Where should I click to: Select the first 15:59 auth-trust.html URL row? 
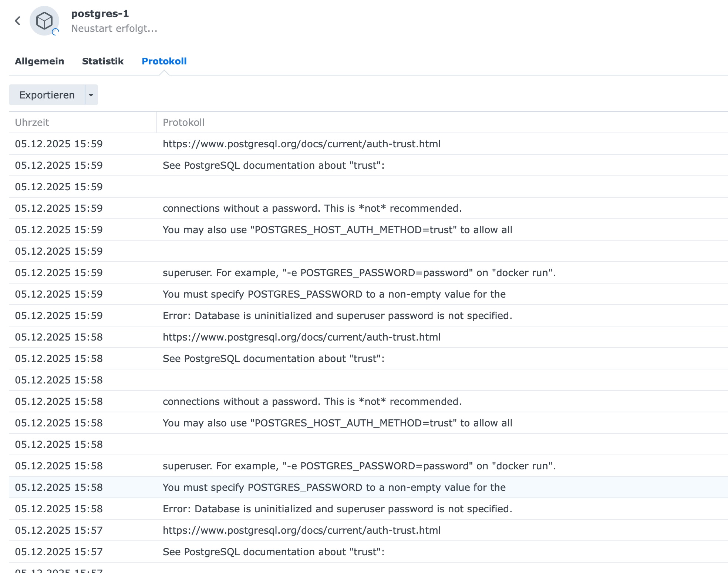[x=301, y=144]
